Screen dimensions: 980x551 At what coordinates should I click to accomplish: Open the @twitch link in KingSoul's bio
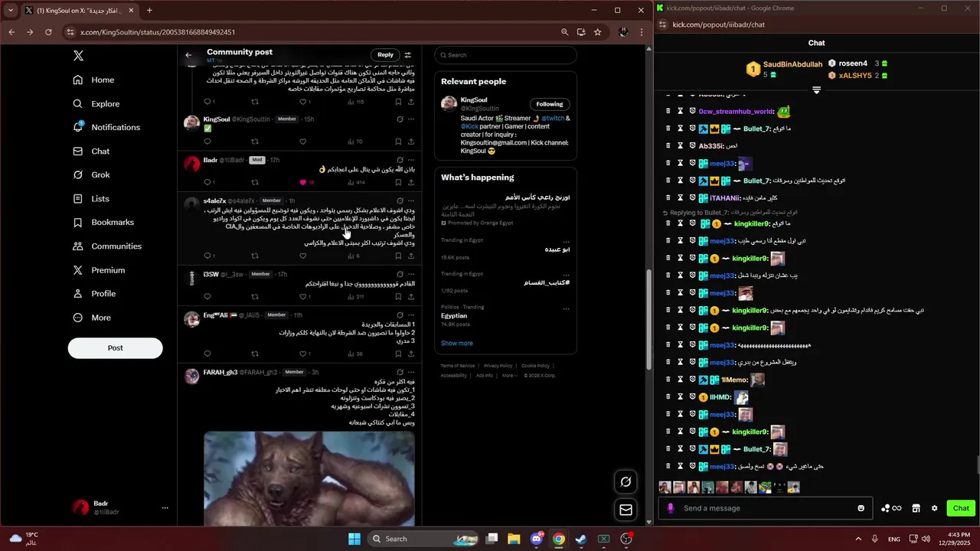coord(553,119)
